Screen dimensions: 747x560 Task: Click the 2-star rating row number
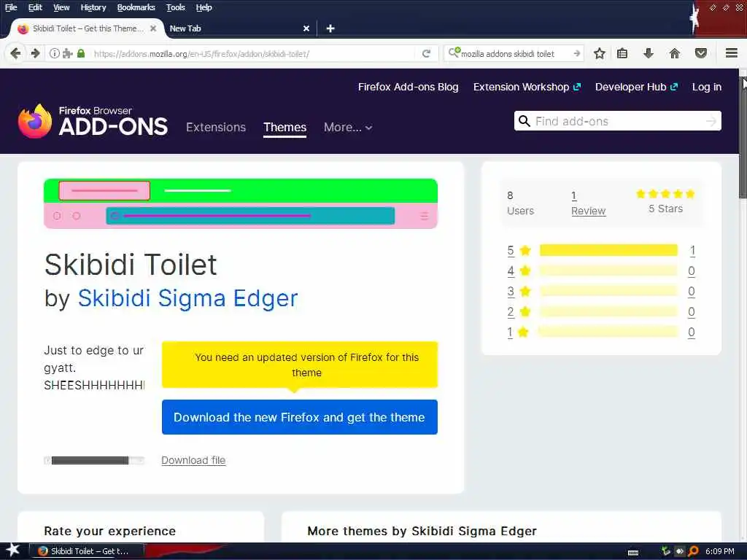coord(511,312)
